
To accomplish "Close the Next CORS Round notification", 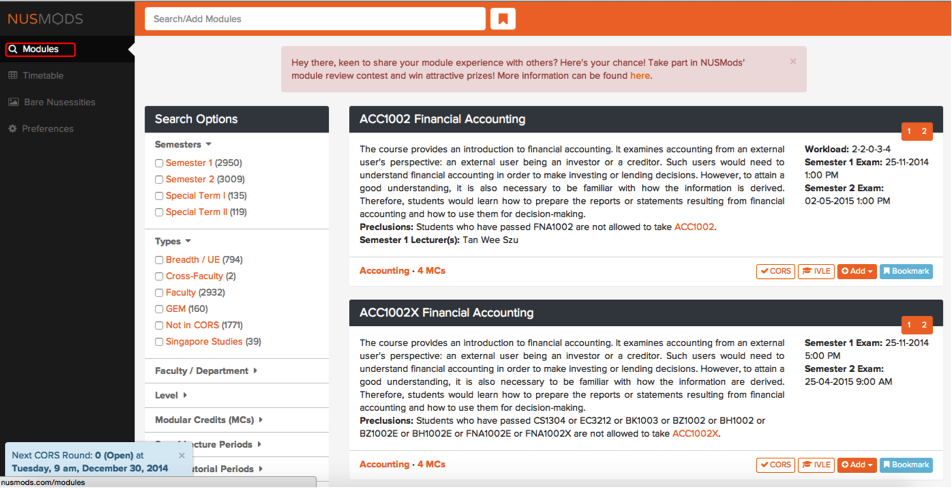I will click(182, 455).
